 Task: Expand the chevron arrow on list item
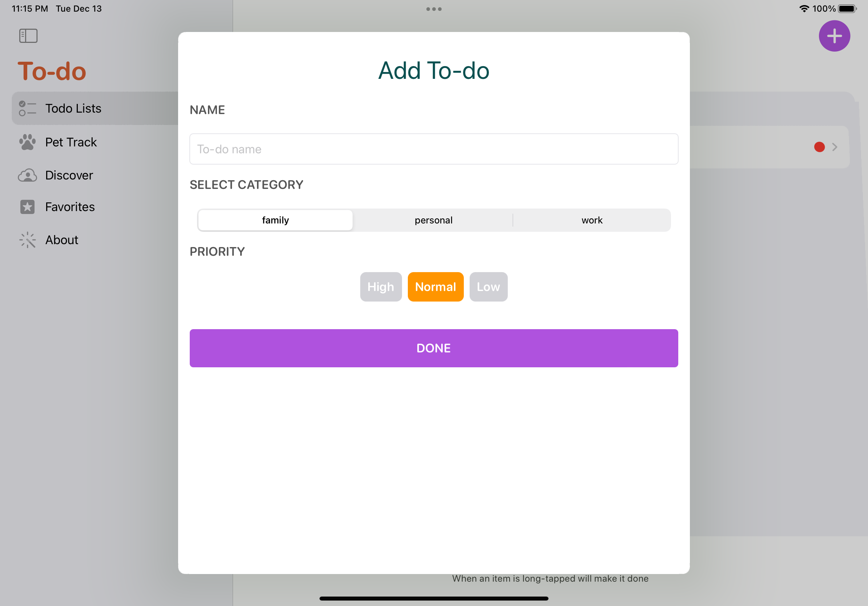coord(834,146)
